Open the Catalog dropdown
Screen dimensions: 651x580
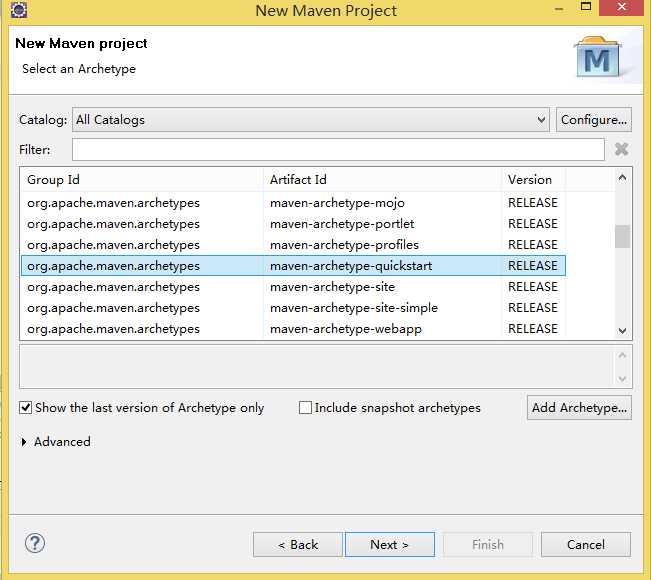coord(311,120)
